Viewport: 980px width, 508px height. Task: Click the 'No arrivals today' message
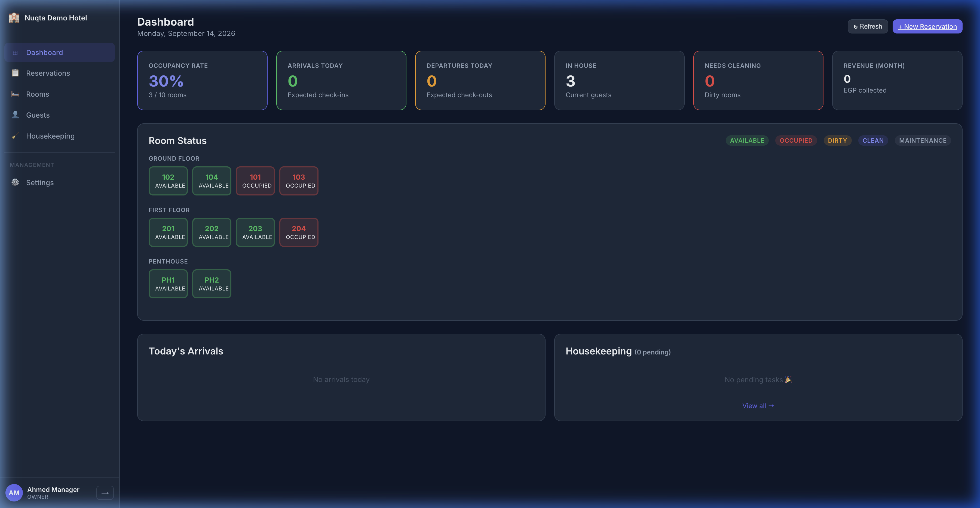pos(341,380)
